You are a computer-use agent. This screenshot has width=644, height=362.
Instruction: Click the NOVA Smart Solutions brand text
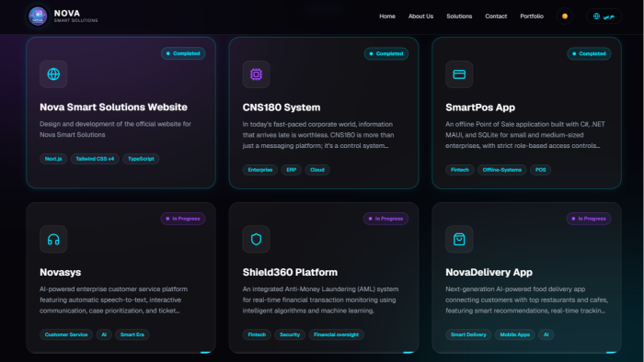click(75, 17)
